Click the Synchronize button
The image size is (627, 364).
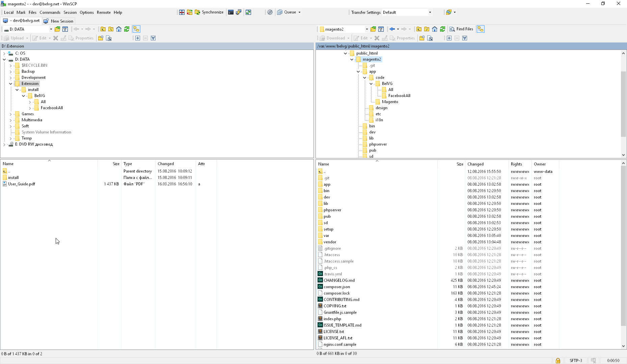(x=209, y=12)
